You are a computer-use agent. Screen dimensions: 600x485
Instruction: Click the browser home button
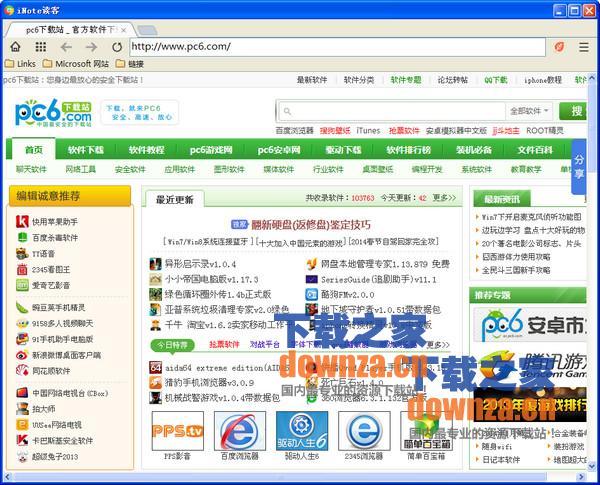pyautogui.click(x=14, y=46)
